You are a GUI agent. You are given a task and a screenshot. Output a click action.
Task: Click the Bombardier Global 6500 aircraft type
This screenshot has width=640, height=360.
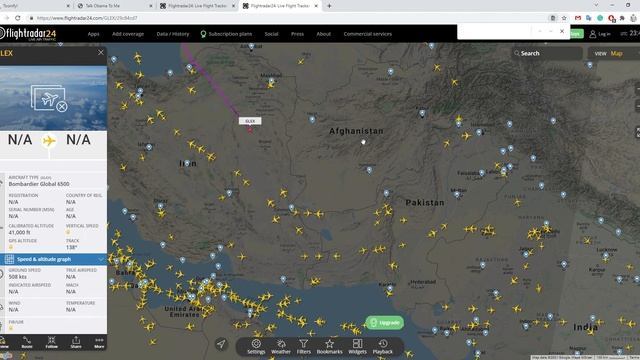pyautogui.click(x=39, y=184)
